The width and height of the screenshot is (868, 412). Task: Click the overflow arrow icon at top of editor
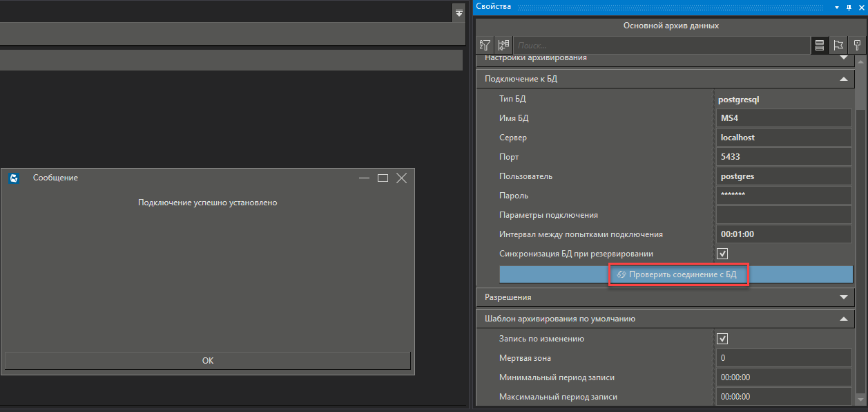click(459, 13)
